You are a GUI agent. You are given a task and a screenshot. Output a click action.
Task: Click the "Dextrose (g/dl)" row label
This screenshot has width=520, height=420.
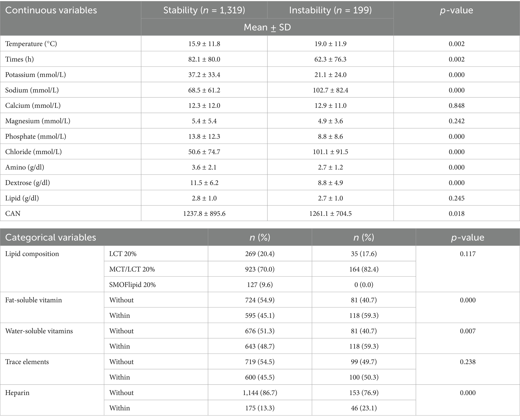(x=28, y=183)
